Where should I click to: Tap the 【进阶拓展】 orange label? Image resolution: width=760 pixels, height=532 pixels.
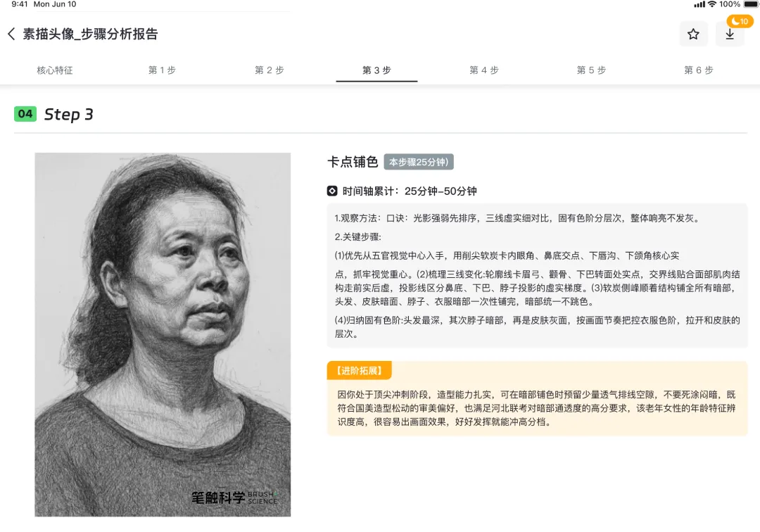359,371
